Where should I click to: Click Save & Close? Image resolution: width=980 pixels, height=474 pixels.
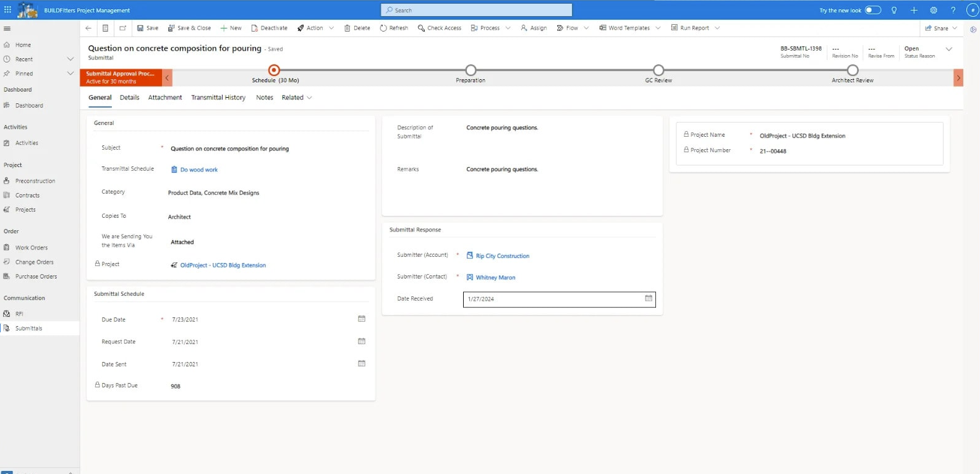tap(189, 28)
